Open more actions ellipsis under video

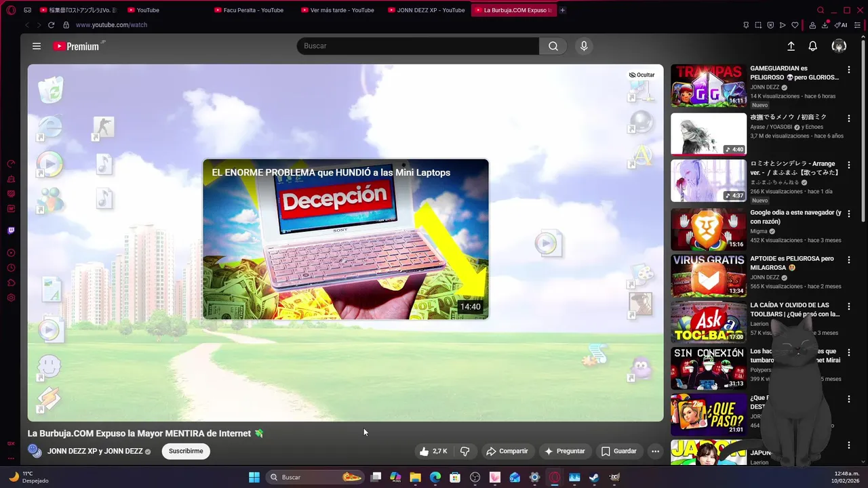point(655,451)
